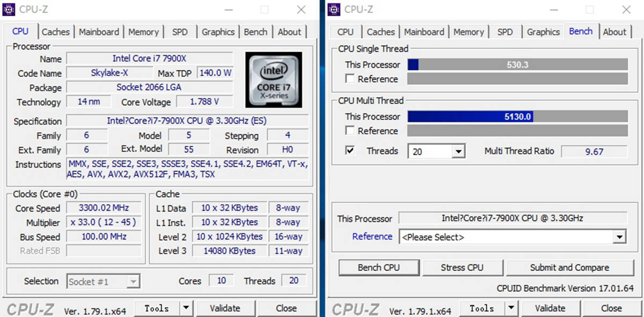Expand the Tools dropdown arrow in the CPU window
The width and height of the screenshot is (644, 317).
[x=186, y=308]
